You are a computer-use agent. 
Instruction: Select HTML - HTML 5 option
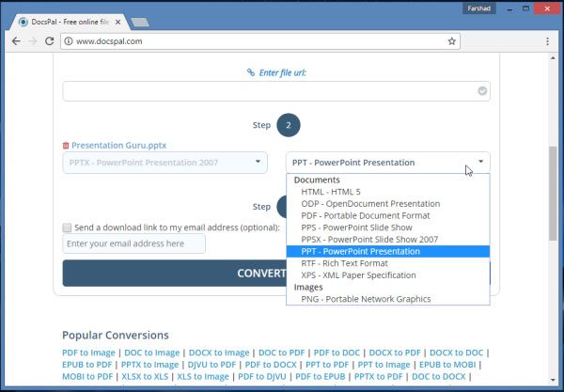(387, 192)
